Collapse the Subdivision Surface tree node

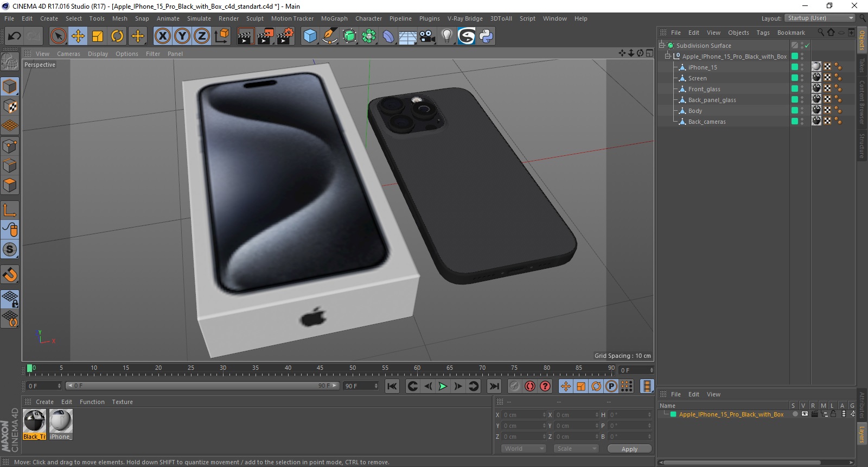click(x=662, y=46)
